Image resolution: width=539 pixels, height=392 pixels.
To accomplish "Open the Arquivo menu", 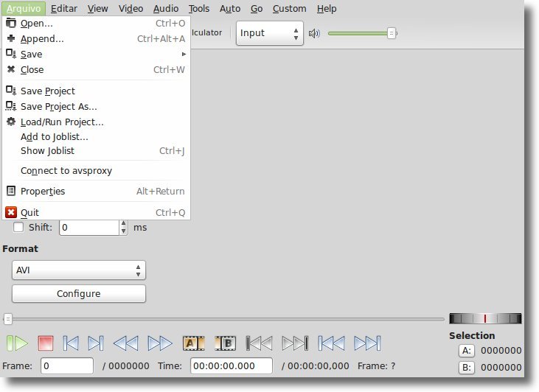I will (x=24, y=8).
